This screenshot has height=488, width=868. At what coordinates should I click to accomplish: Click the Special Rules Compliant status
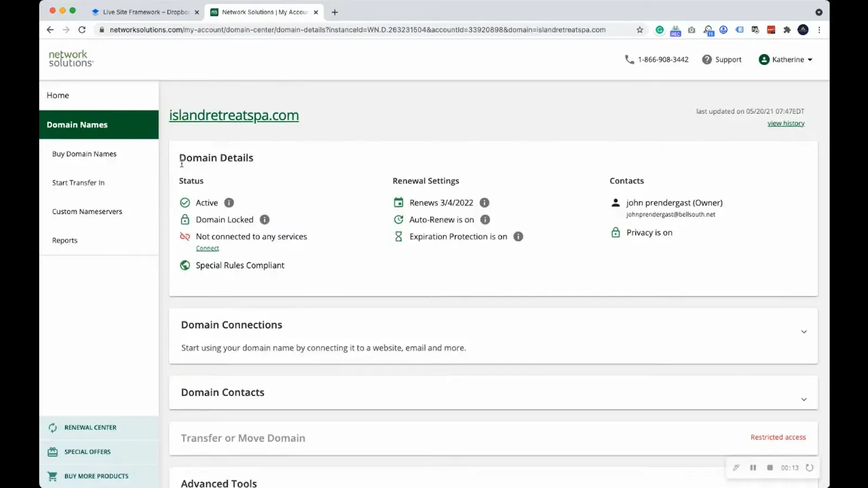[x=240, y=265]
